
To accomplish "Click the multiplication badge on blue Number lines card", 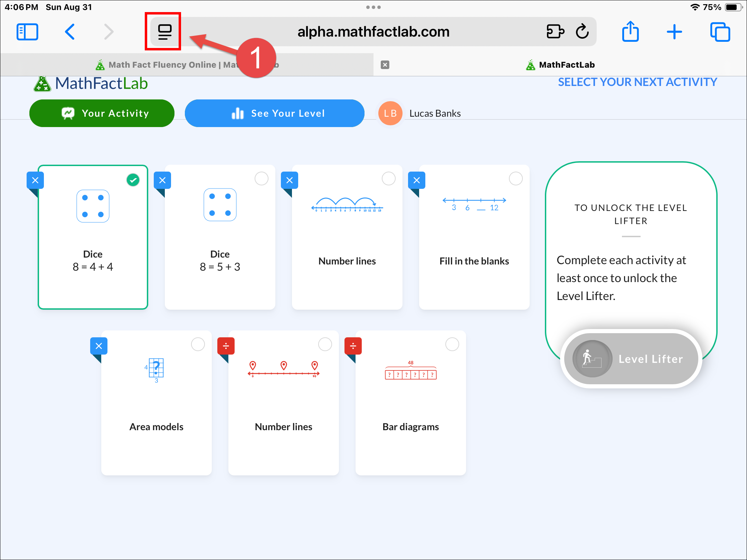I will [x=290, y=180].
